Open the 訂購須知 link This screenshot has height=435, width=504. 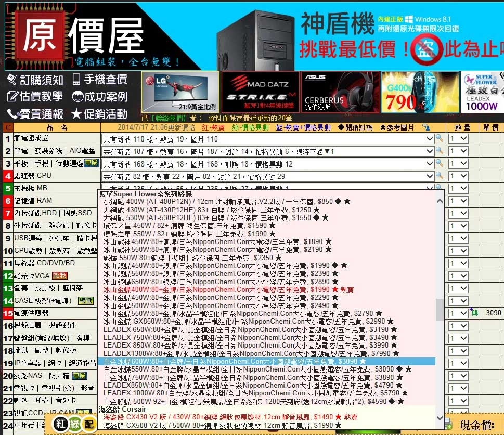[x=35, y=80]
